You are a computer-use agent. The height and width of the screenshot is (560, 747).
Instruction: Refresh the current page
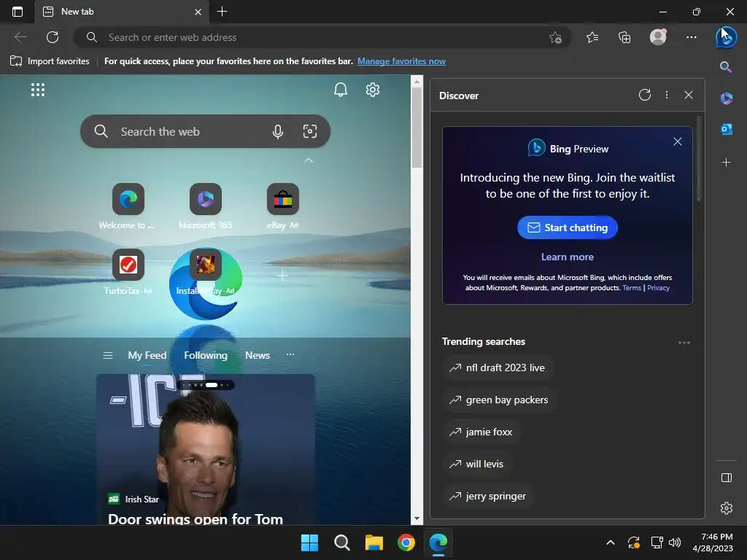(53, 37)
